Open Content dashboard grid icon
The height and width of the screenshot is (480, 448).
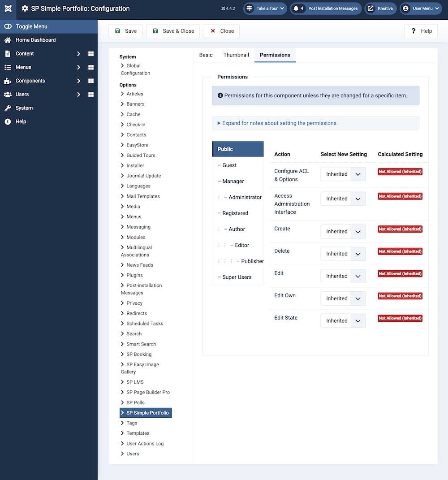(91, 54)
